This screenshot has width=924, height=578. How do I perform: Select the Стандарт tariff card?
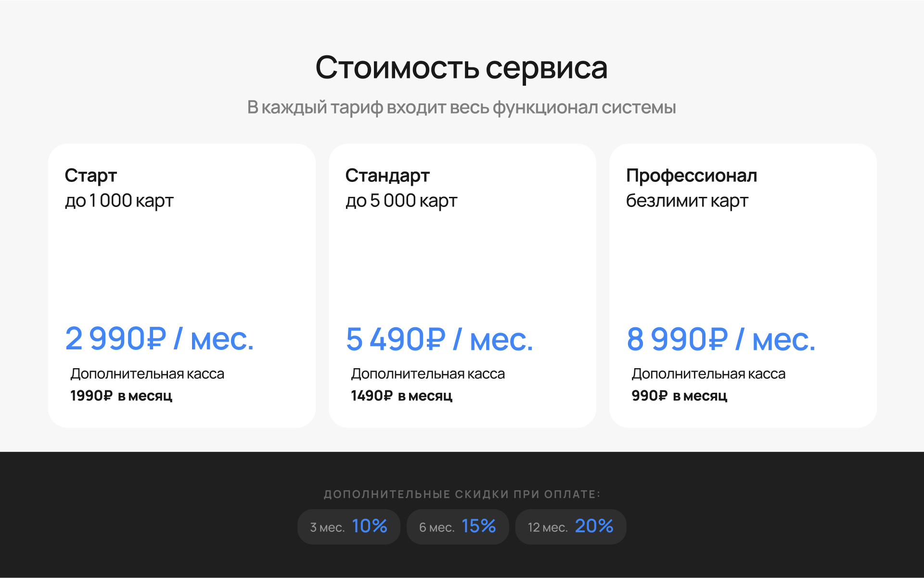click(462, 285)
